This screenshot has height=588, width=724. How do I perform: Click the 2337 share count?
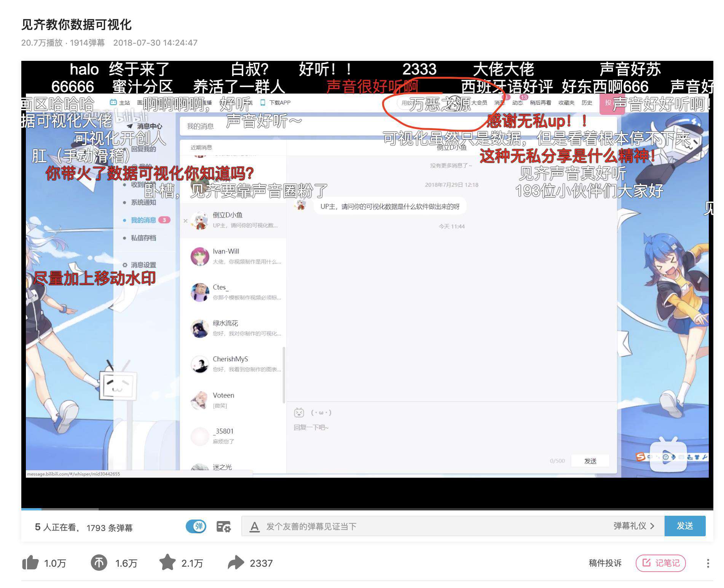coord(261,563)
